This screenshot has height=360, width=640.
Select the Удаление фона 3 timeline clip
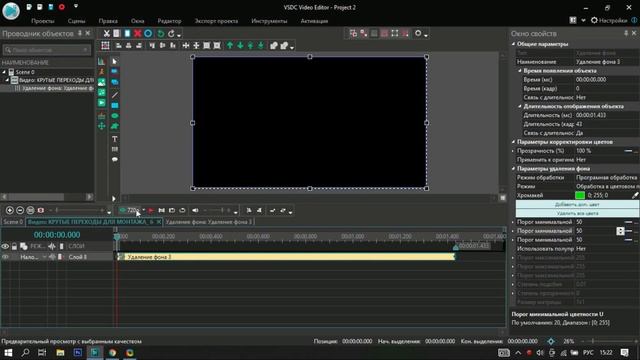[x=286, y=257]
